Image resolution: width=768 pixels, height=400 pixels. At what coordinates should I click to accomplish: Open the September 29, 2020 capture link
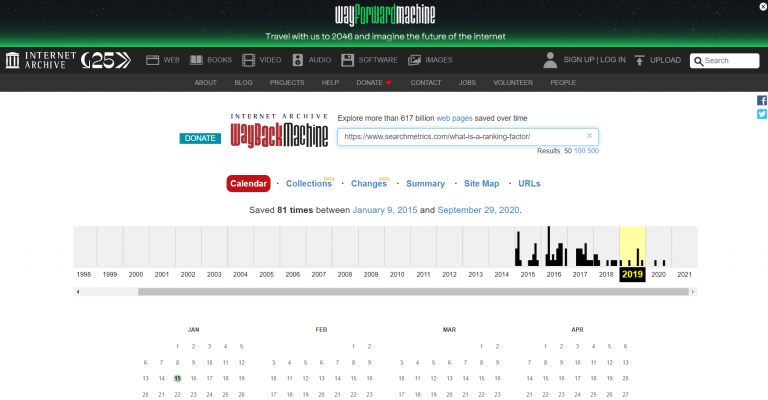pos(478,210)
